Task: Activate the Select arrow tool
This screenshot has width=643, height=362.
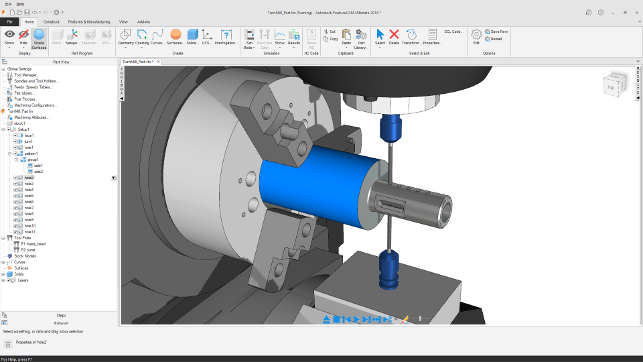Action: click(380, 34)
